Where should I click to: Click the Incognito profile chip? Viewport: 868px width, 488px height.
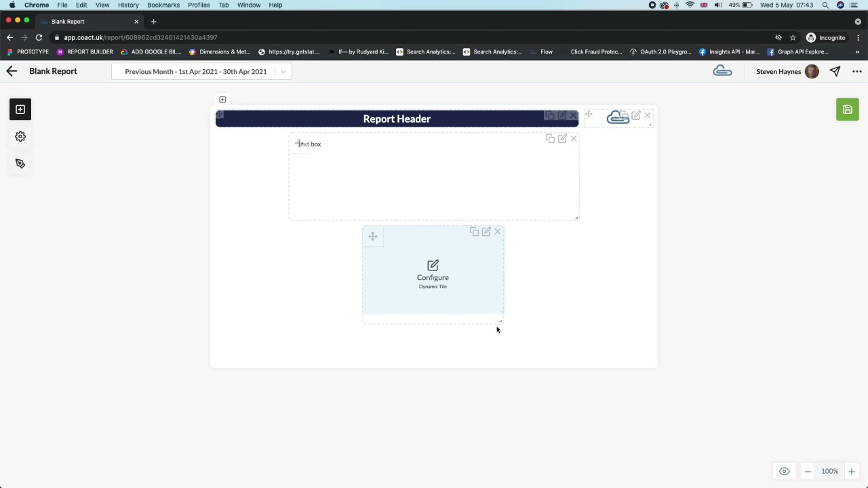click(825, 37)
